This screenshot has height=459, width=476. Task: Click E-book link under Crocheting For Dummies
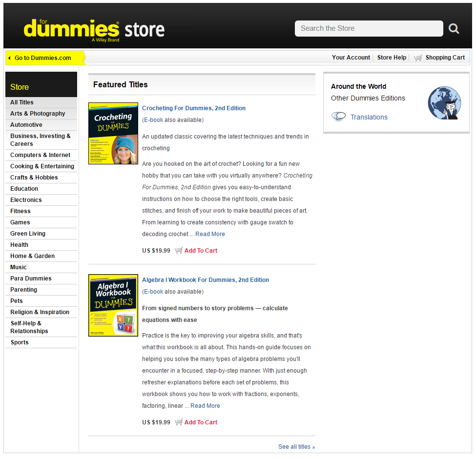click(x=154, y=120)
